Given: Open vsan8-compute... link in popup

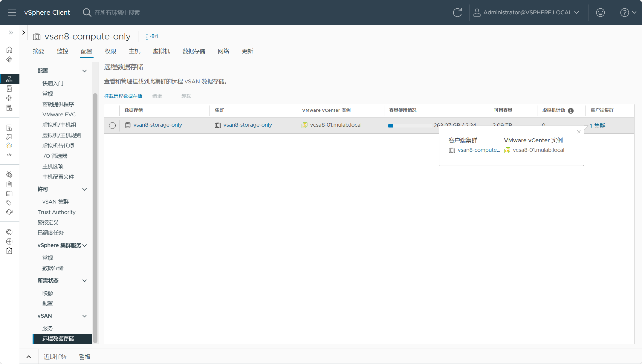Looking at the screenshot, I should point(479,150).
